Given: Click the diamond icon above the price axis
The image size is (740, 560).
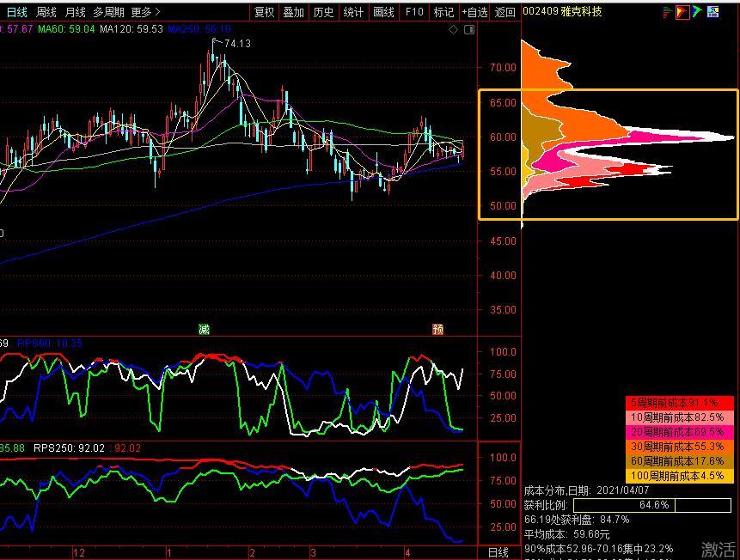Looking at the screenshot, I should [x=454, y=30].
